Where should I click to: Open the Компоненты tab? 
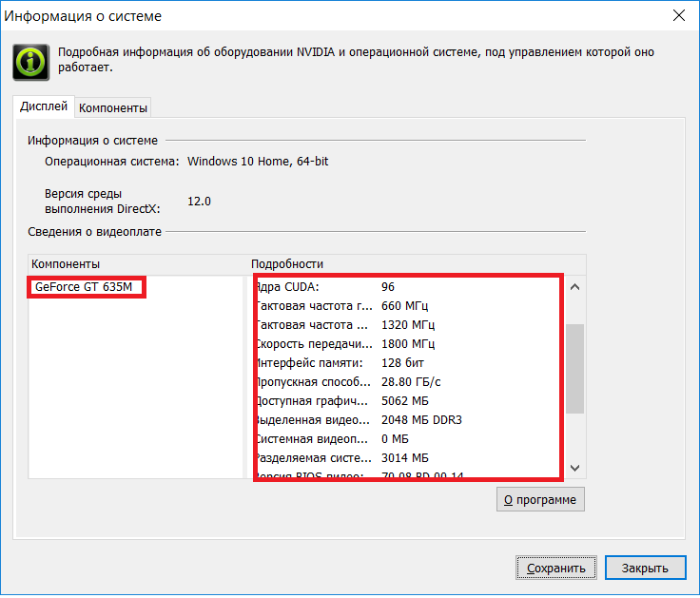[113, 108]
